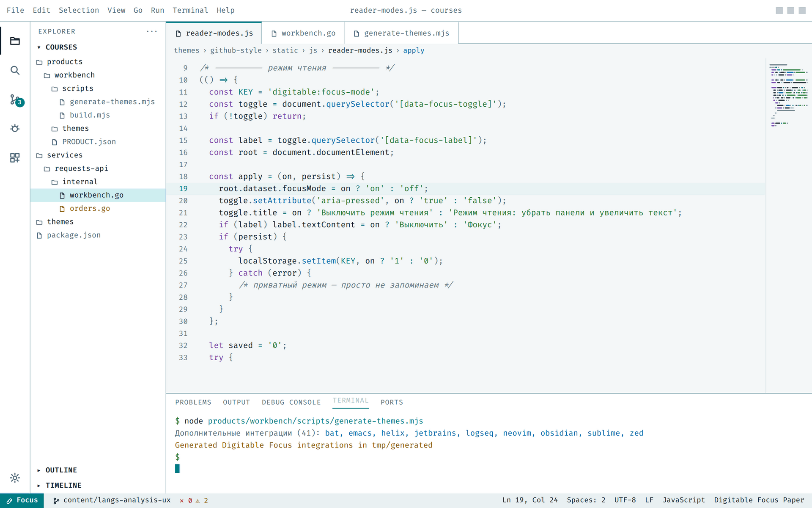Click the file icon beside PRODUCT.json
The width and height of the screenshot is (812, 508).
pyautogui.click(x=55, y=142)
